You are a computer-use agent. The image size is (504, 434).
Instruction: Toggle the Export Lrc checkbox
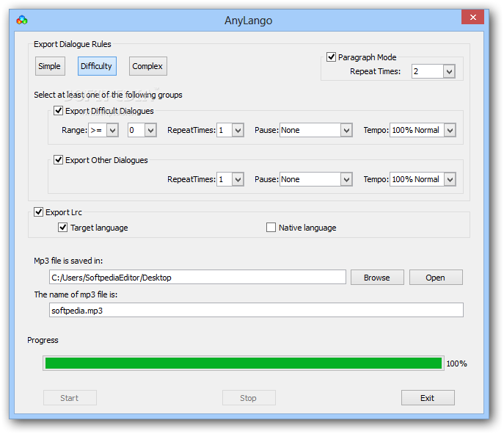point(39,212)
